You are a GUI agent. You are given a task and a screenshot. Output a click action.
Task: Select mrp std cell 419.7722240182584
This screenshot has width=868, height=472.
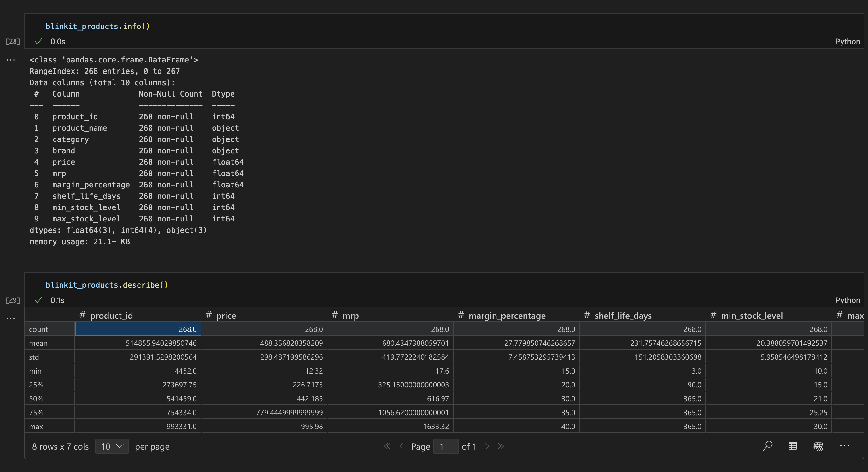390,357
